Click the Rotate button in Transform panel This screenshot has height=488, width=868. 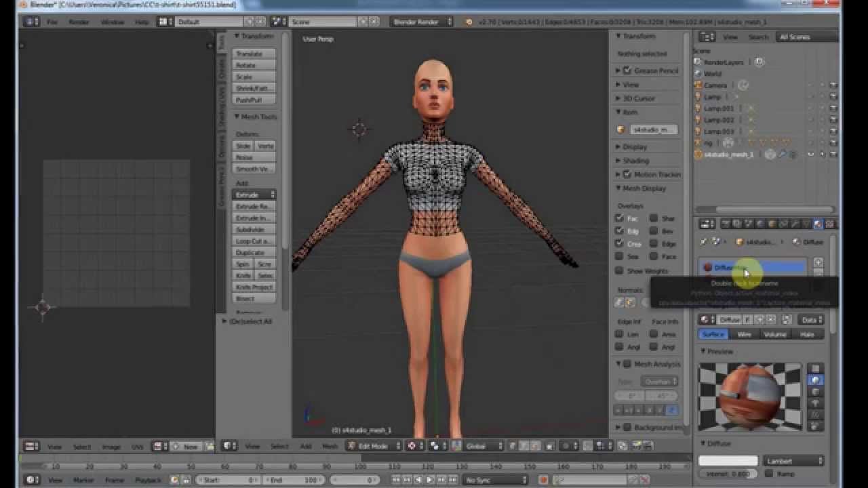pos(254,65)
